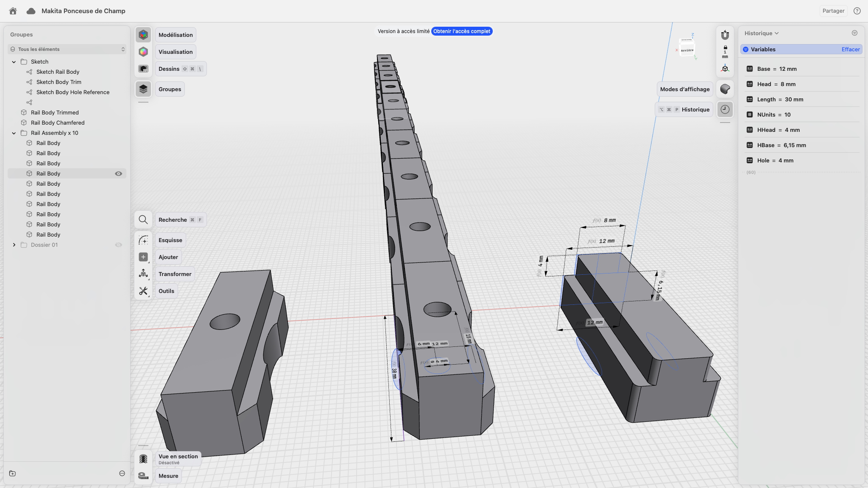Select the Modélisation mode cube icon
Viewport: 868px width, 488px height.
click(143, 35)
